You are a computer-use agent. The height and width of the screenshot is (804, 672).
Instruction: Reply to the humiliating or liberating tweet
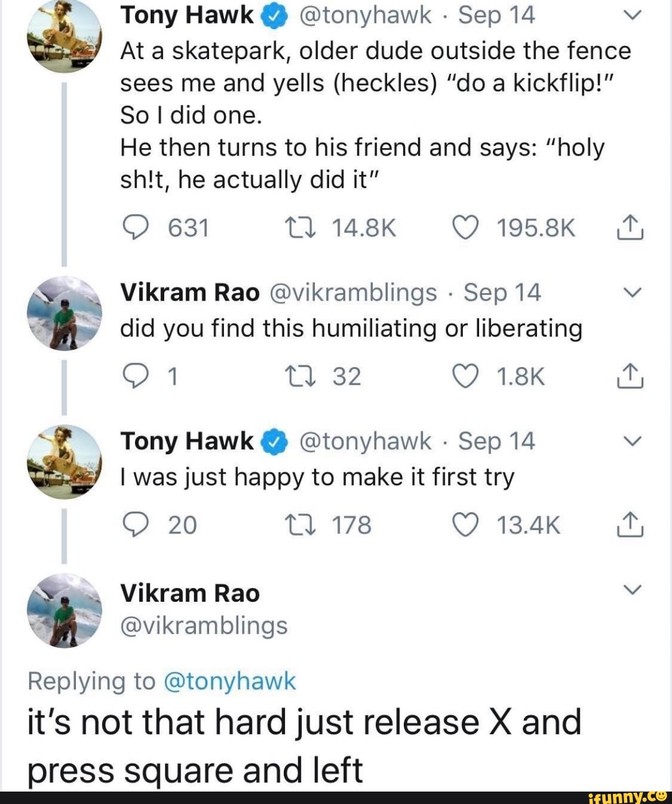[133, 376]
